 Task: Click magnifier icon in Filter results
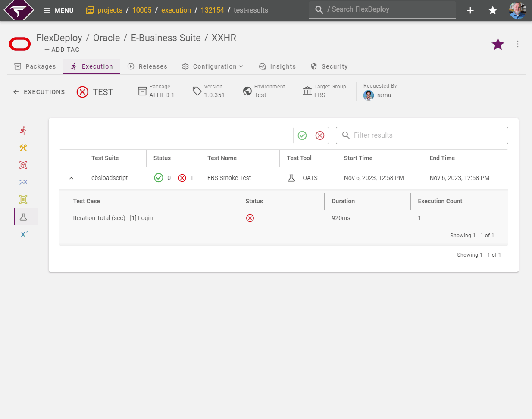click(346, 135)
